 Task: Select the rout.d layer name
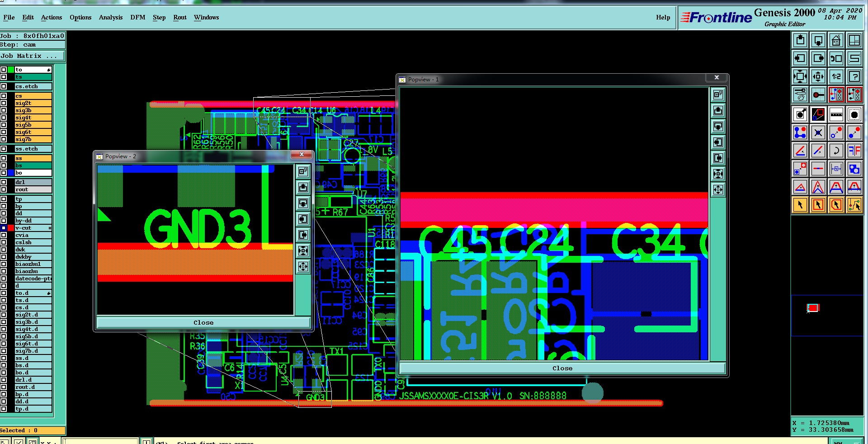[33, 387]
